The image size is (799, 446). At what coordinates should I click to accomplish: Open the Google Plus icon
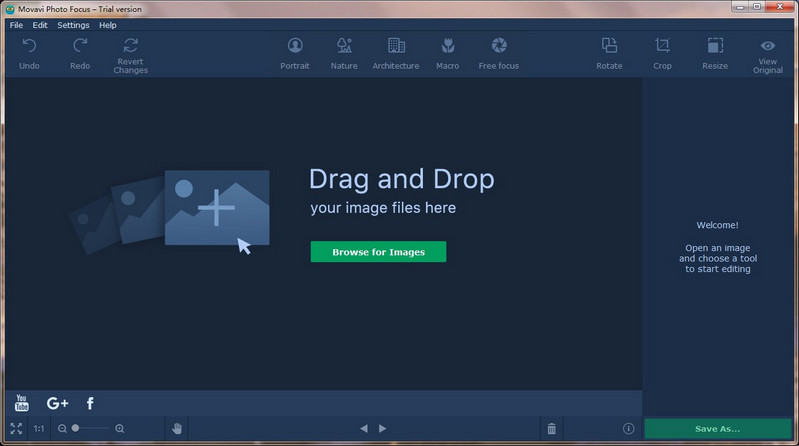click(x=57, y=403)
